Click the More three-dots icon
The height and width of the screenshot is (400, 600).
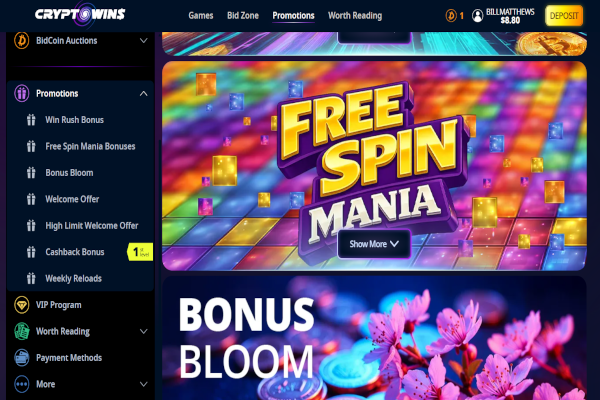click(x=22, y=384)
